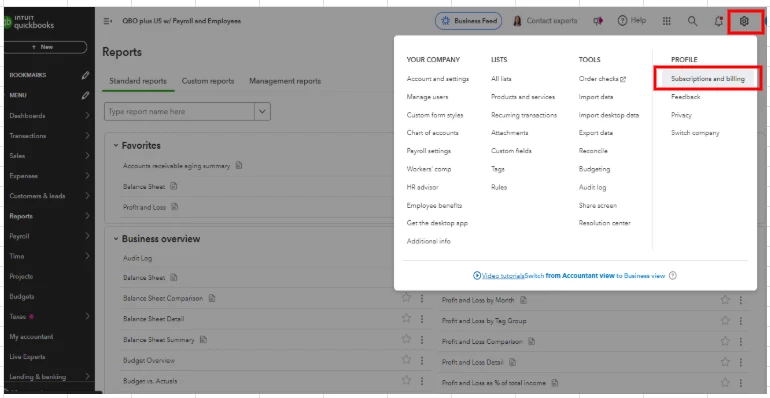
Task: Click the Business Feed button
Action: point(468,21)
